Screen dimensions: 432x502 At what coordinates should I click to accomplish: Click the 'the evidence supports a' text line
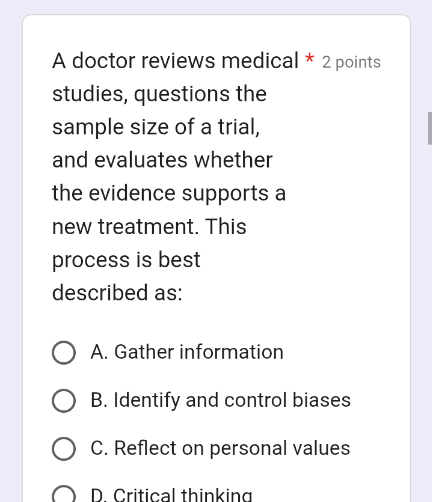[x=169, y=193]
